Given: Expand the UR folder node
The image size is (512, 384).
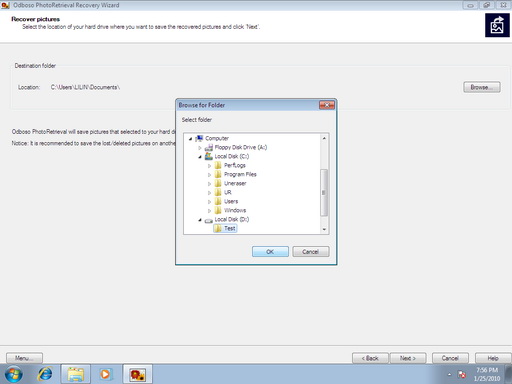Looking at the screenshot, I should click(209, 193).
